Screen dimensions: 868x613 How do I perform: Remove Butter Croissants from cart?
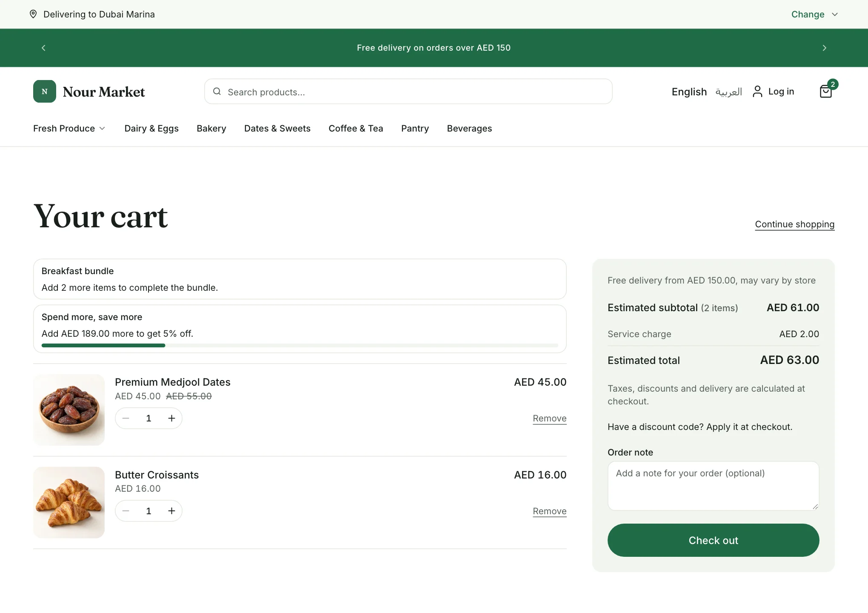pyautogui.click(x=550, y=511)
